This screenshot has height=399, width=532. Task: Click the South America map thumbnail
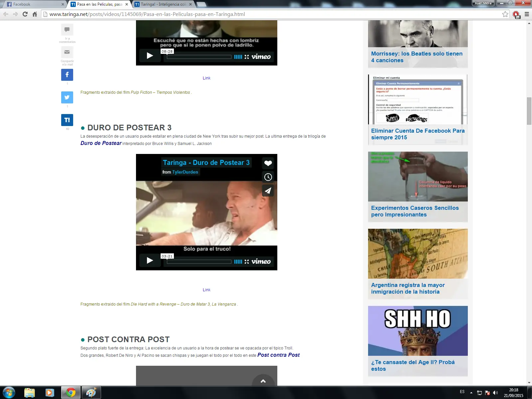(x=418, y=254)
